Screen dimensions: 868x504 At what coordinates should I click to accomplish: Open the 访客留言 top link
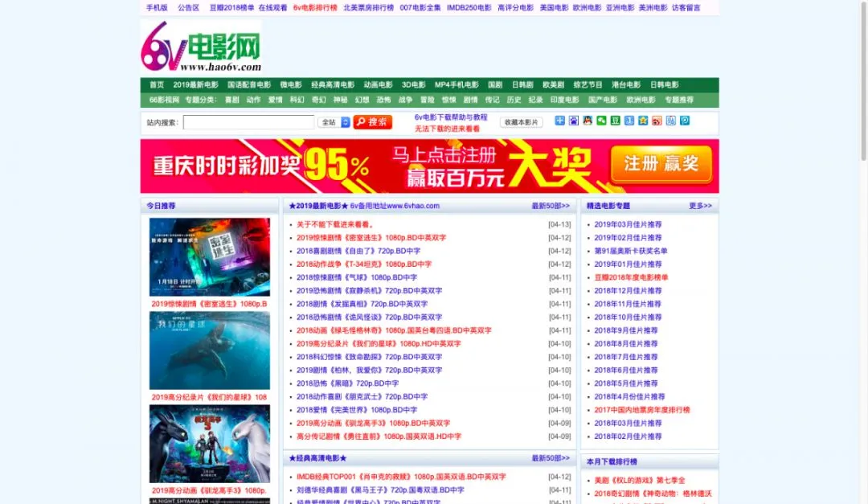(686, 8)
